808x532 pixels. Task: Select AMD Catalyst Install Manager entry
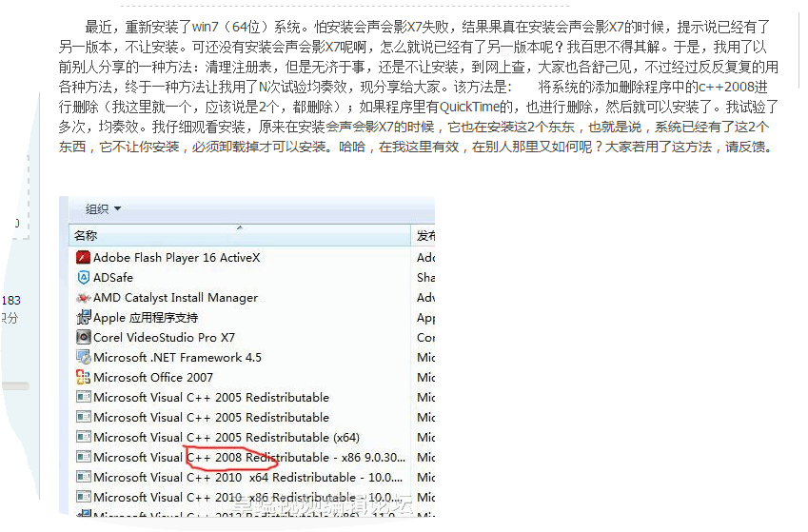point(175,298)
